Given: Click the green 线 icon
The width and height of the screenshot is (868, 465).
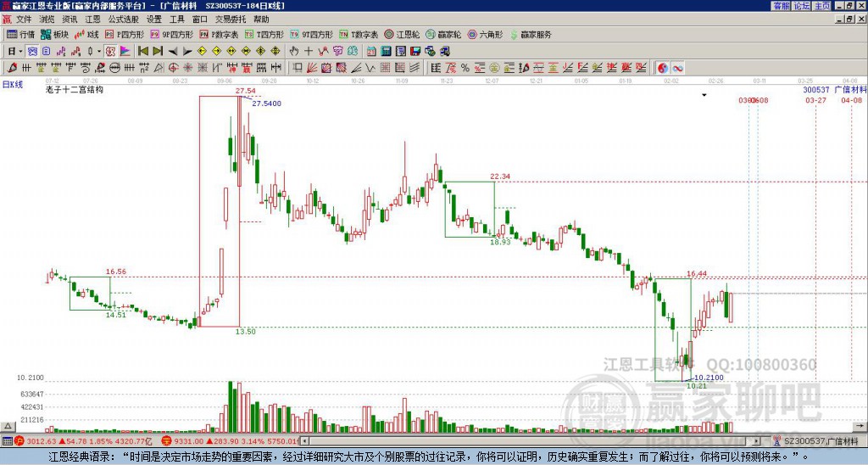Looking at the screenshot, I should pos(353,51).
